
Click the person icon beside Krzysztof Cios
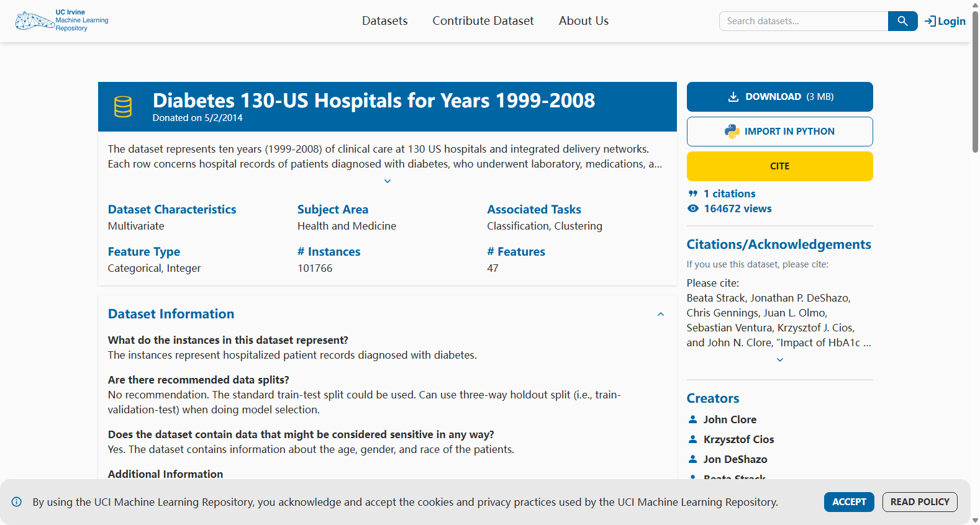click(693, 439)
